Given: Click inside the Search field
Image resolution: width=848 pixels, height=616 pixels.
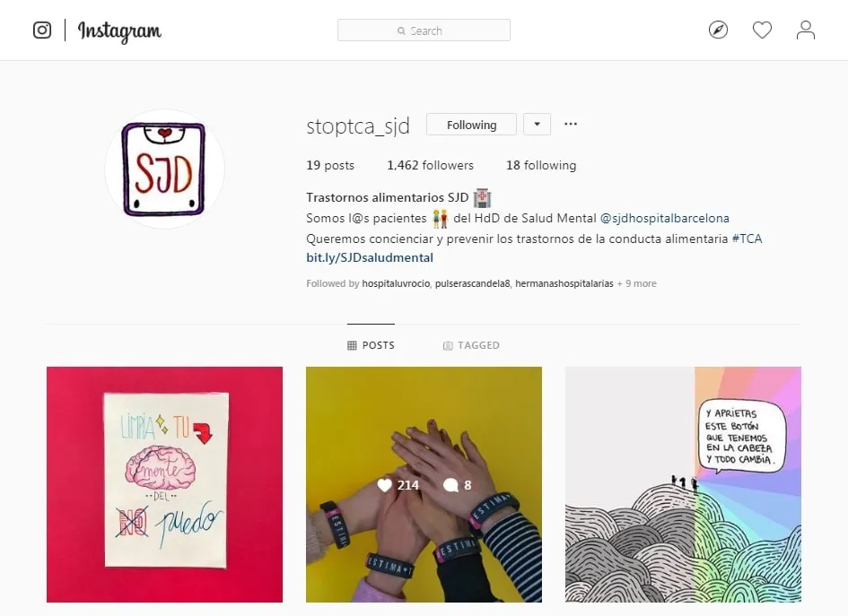Looking at the screenshot, I should [424, 30].
